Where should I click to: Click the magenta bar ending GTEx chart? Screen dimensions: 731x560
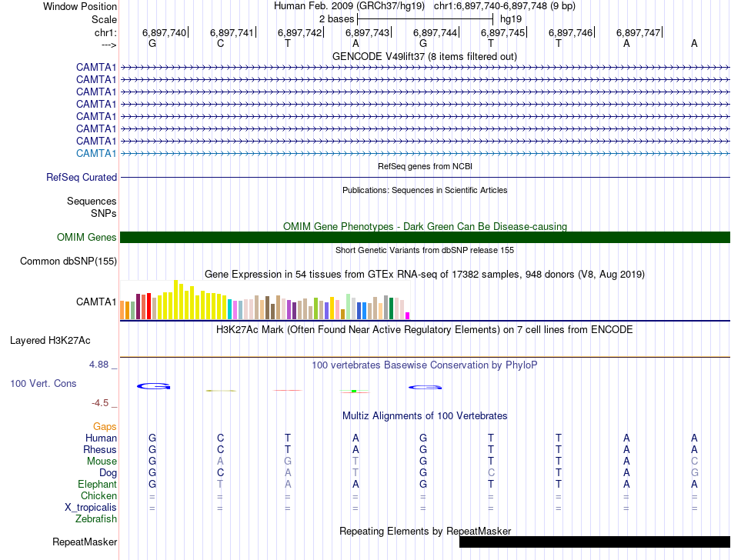click(x=408, y=315)
